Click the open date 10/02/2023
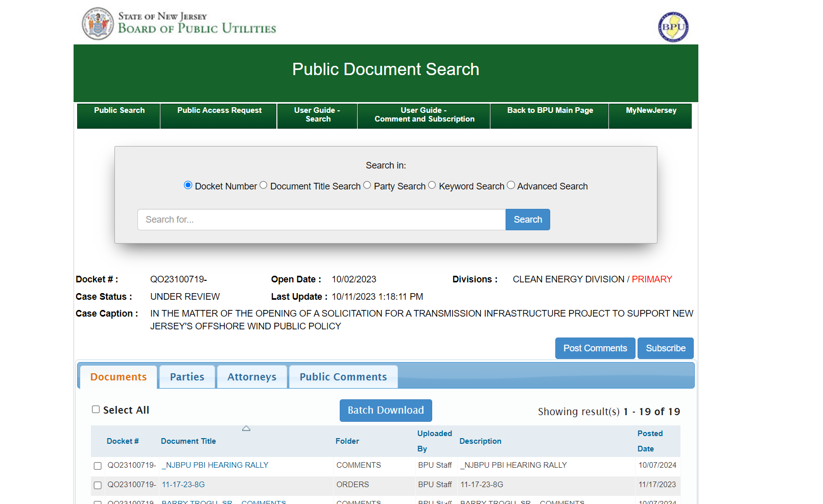 tap(354, 279)
